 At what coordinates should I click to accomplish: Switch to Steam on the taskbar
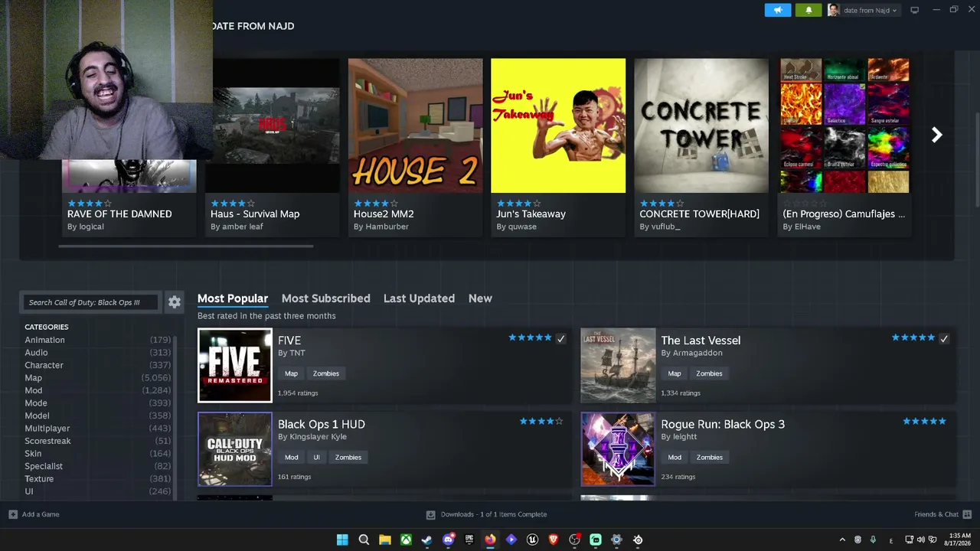[x=427, y=540]
